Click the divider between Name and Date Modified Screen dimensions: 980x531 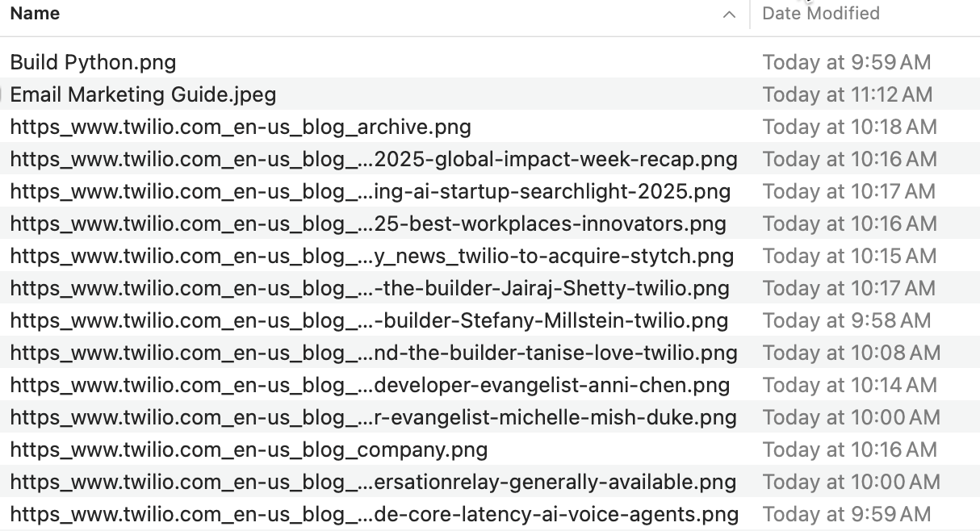point(750,14)
